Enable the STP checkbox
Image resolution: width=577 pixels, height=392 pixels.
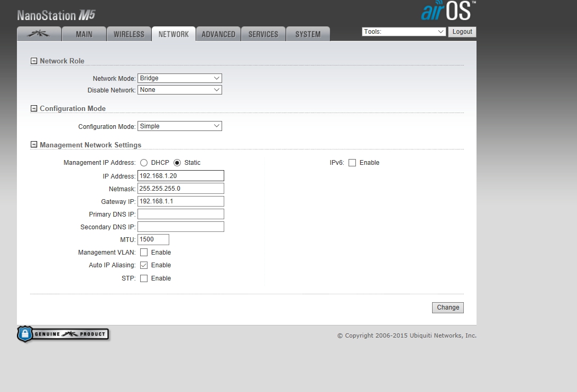[144, 278]
